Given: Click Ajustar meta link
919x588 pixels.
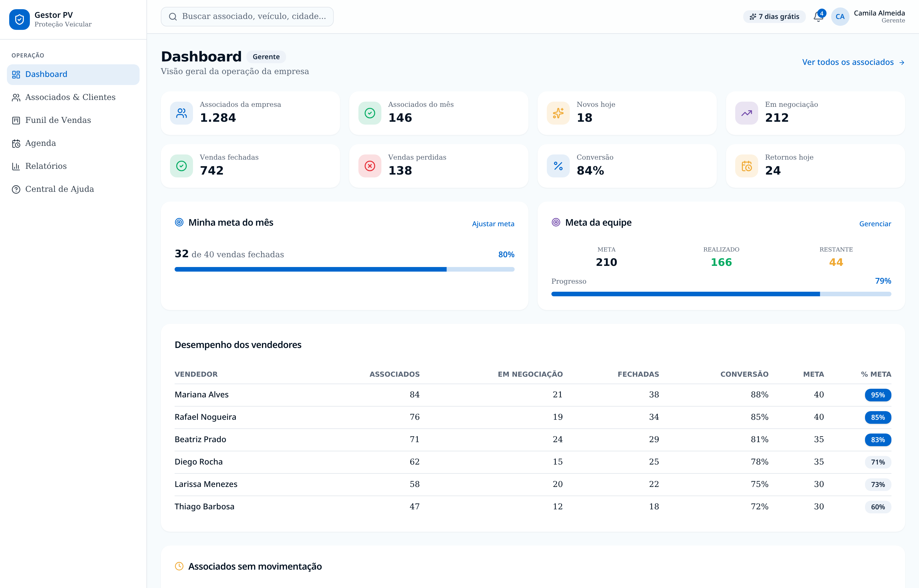Looking at the screenshot, I should point(493,224).
